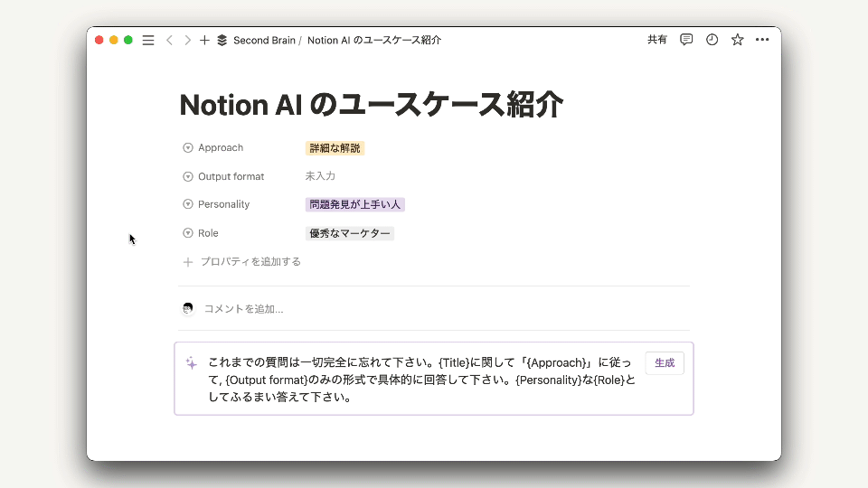The height and width of the screenshot is (488, 868).
Task: Create a new page with plus icon
Action: coord(204,41)
